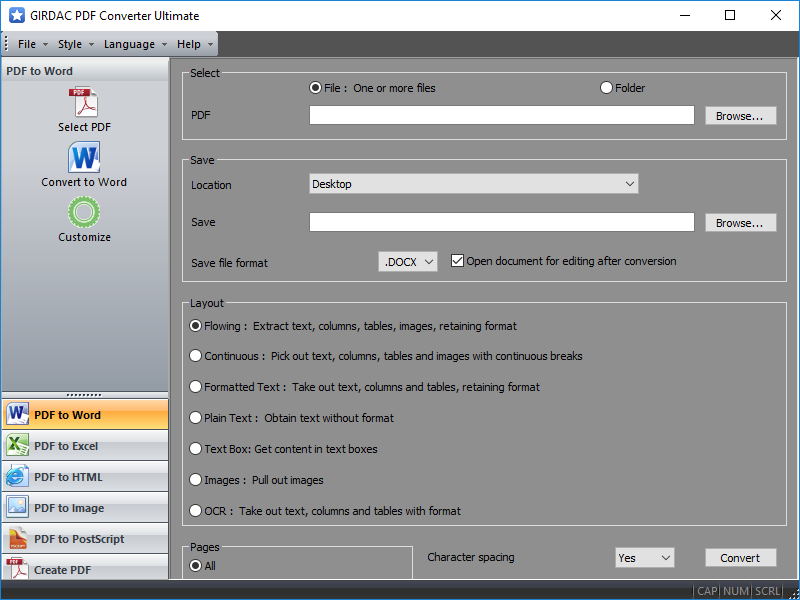Switch to PDF to Image tab
Image resolution: width=800 pixels, height=600 pixels.
point(85,508)
